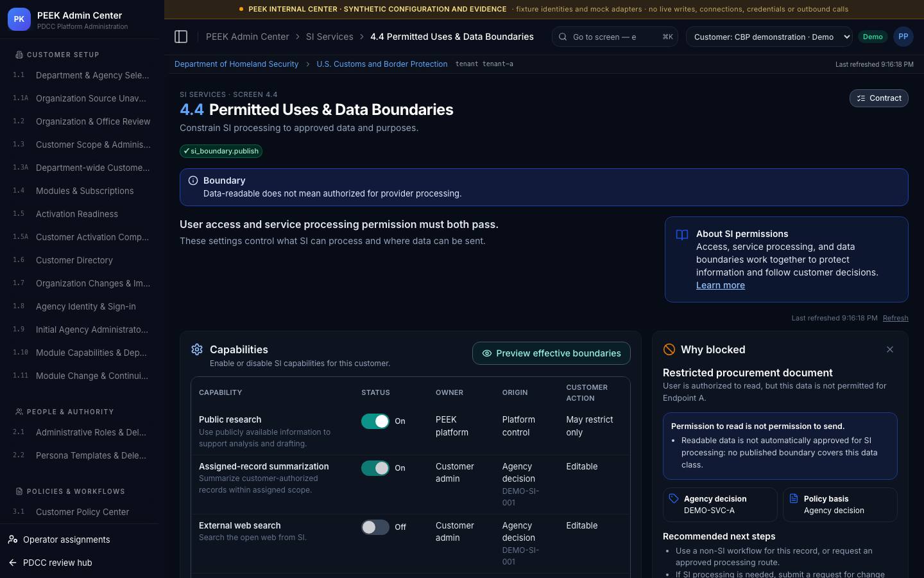
Task: Open U.S. Customs and Border Protection breadcrumb
Action: [382, 64]
